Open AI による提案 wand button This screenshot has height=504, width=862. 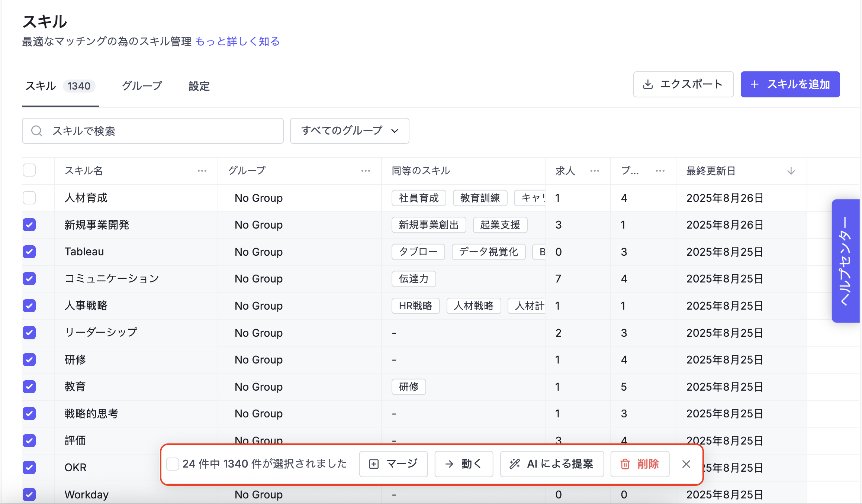pos(551,464)
